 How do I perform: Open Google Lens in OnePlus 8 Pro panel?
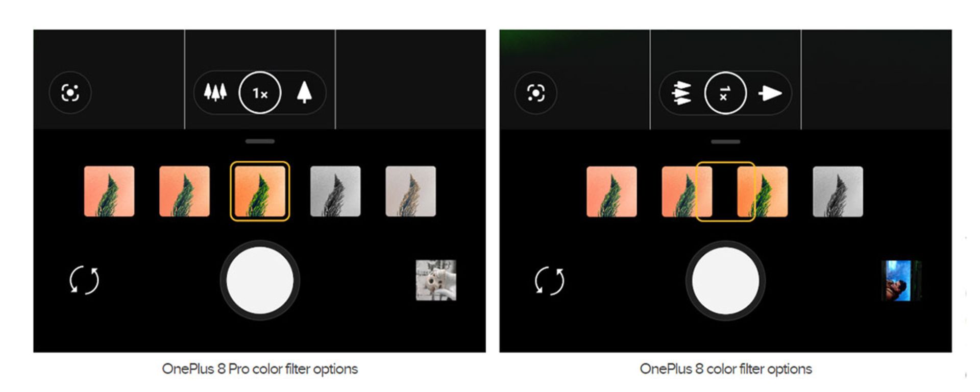(x=70, y=93)
